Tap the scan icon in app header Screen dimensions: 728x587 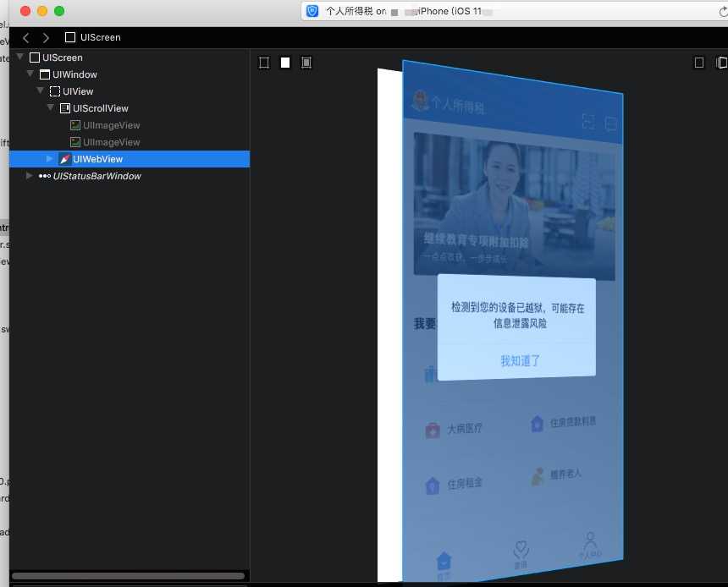588,122
